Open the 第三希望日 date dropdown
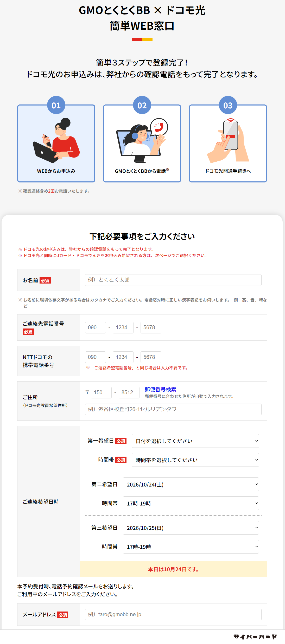Screen dimensions: 285x644 pos(191,528)
